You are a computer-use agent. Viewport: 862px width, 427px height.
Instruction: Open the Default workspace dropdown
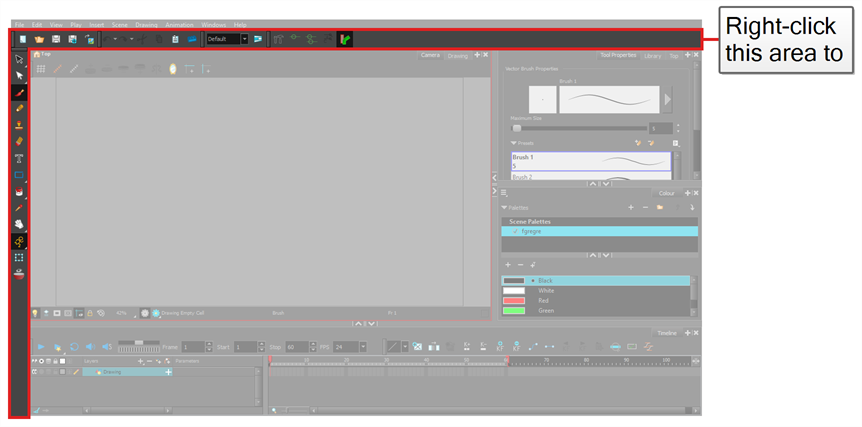click(x=244, y=39)
